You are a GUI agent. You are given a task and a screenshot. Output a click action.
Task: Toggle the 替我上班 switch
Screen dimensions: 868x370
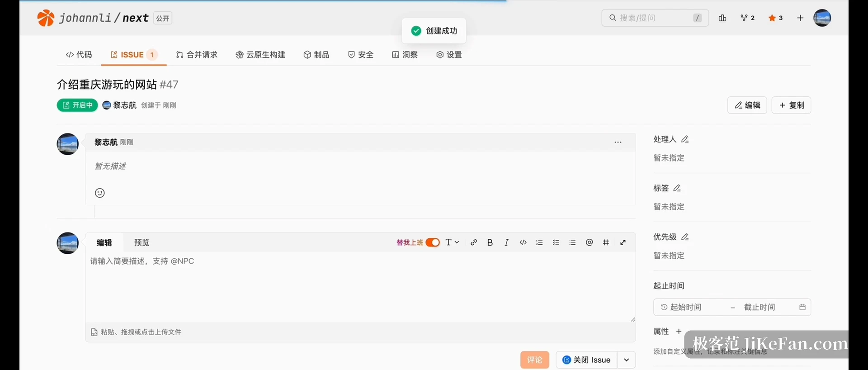(433, 242)
